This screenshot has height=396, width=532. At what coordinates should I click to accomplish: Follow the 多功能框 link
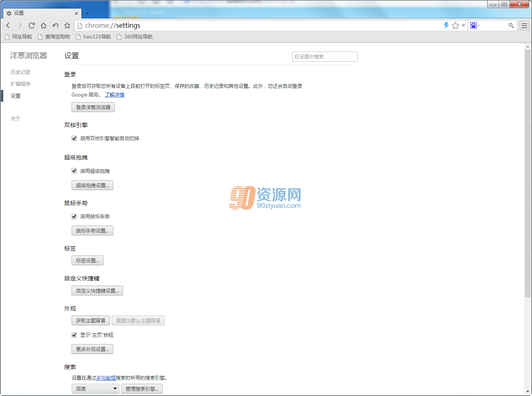[106, 378]
